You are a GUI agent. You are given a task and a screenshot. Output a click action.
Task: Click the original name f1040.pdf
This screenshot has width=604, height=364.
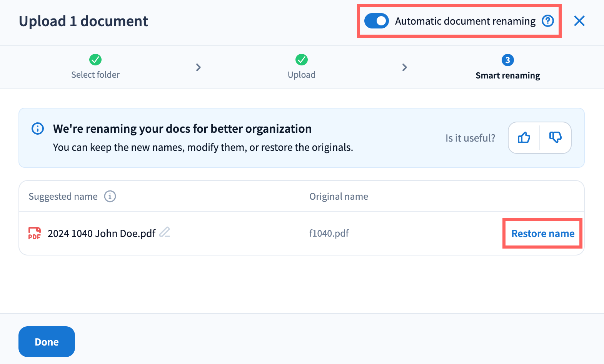point(329,233)
